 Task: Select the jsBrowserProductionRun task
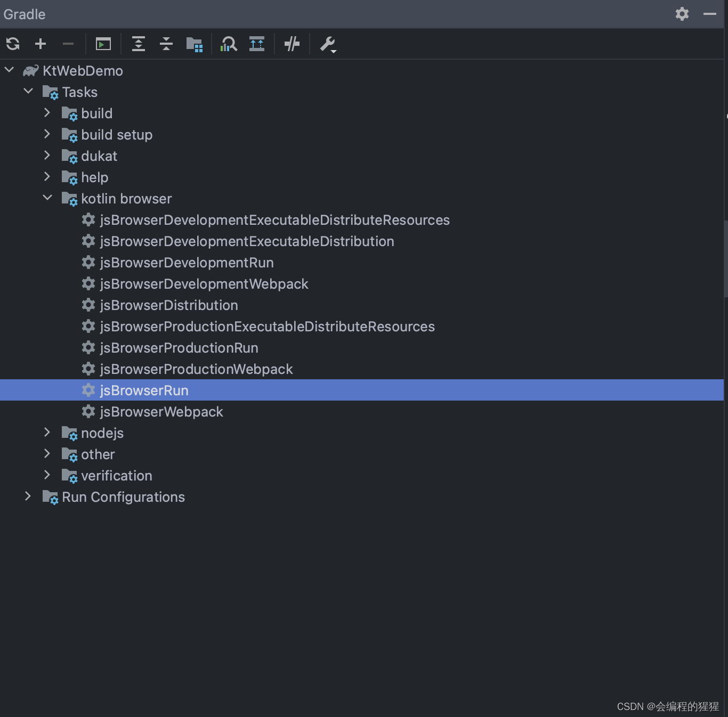[x=179, y=348]
